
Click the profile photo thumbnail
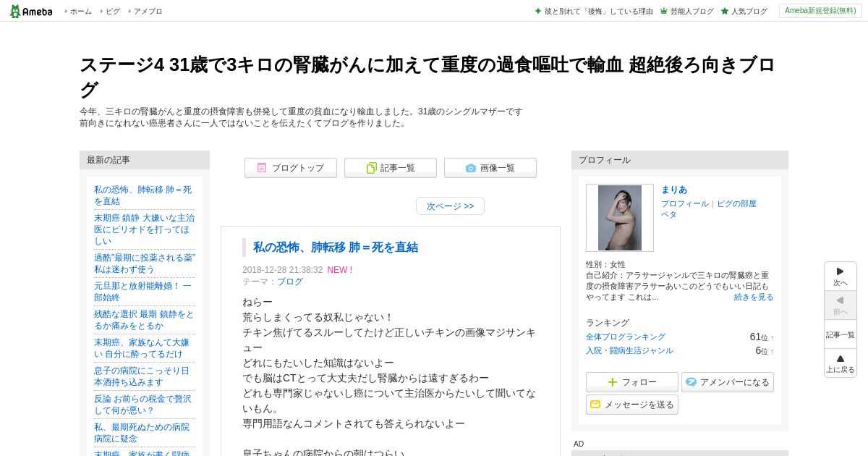click(620, 218)
